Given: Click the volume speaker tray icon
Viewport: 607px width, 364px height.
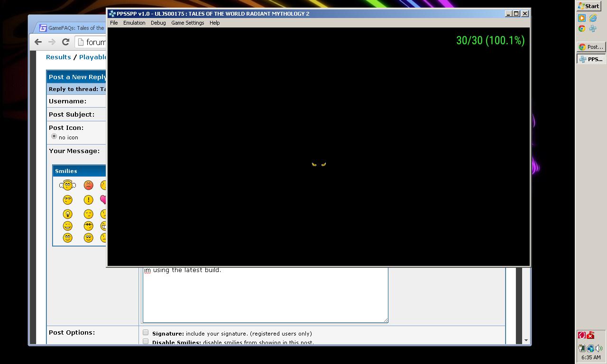Looking at the screenshot, I should (598, 348).
